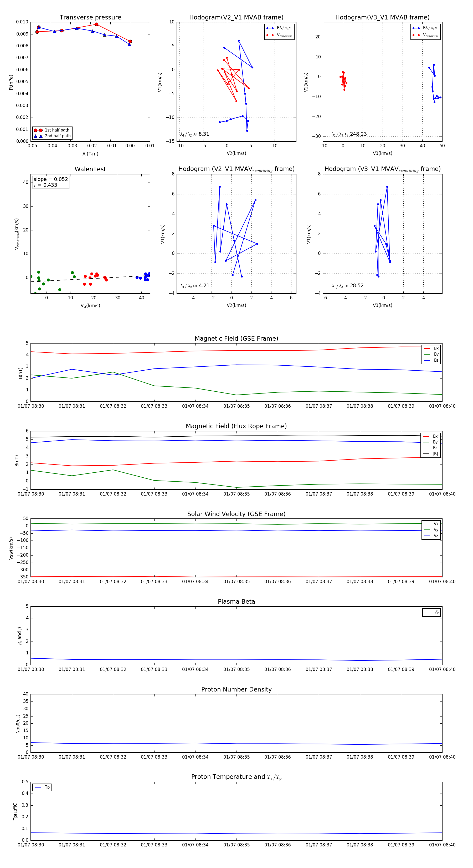Click the Bz legend entry in GSE plot
This screenshot has width=473, height=868.
click(431, 360)
